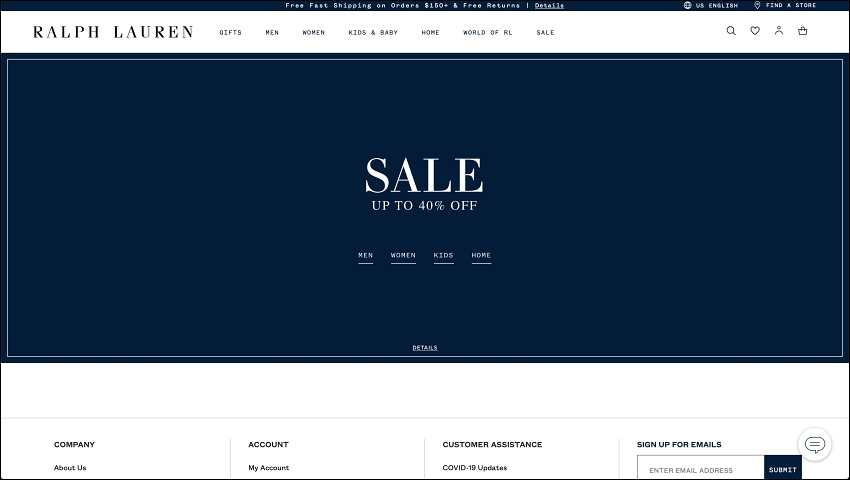This screenshot has width=850, height=480.
Task: Shop Kids sale link in banner
Action: 443,255
